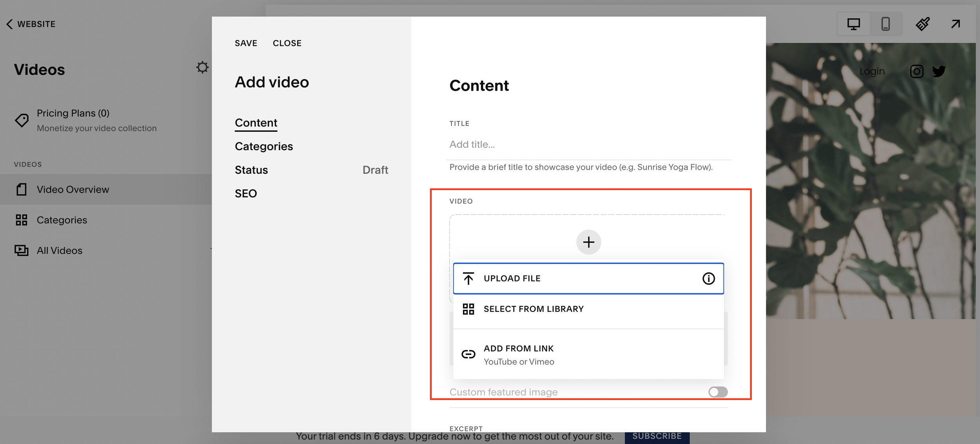This screenshot has width=980, height=444.
Task: Open the SEO tab
Action: tap(246, 193)
